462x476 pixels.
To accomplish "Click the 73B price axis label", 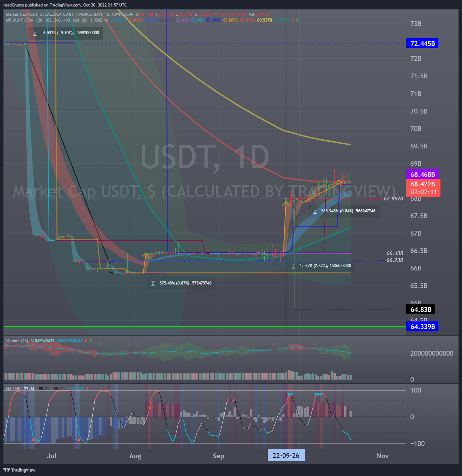I will point(416,24).
